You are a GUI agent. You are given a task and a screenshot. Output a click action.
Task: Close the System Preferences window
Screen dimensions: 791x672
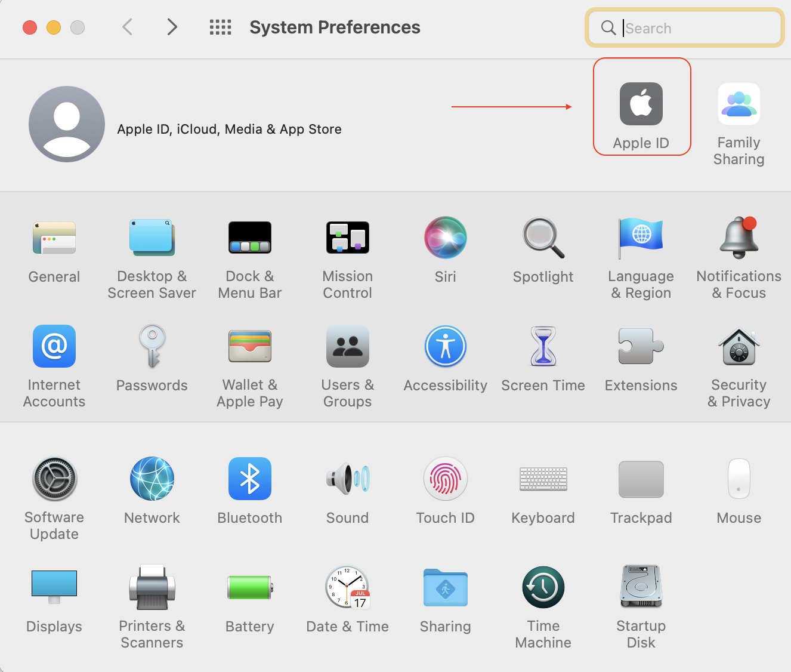point(30,27)
